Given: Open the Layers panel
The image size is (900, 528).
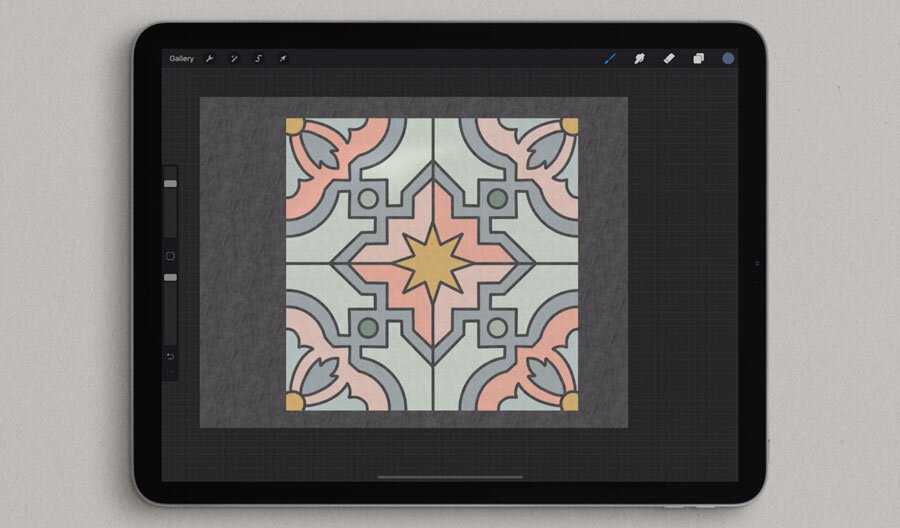Looking at the screenshot, I should tap(699, 59).
